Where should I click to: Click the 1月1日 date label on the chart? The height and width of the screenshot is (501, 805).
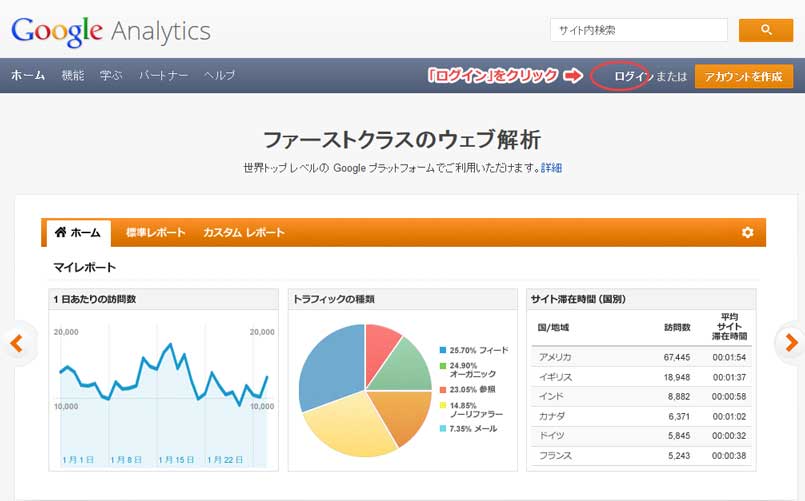point(78,459)
